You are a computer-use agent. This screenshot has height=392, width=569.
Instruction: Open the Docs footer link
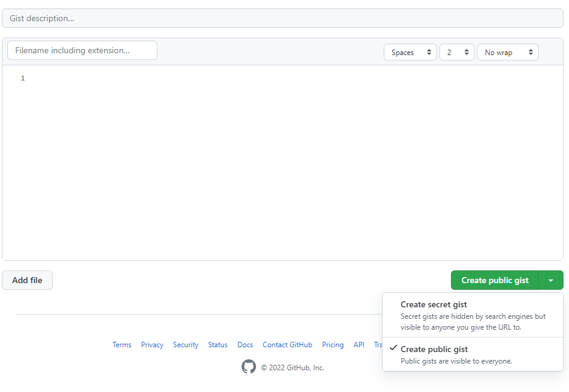tap(245, 344)
